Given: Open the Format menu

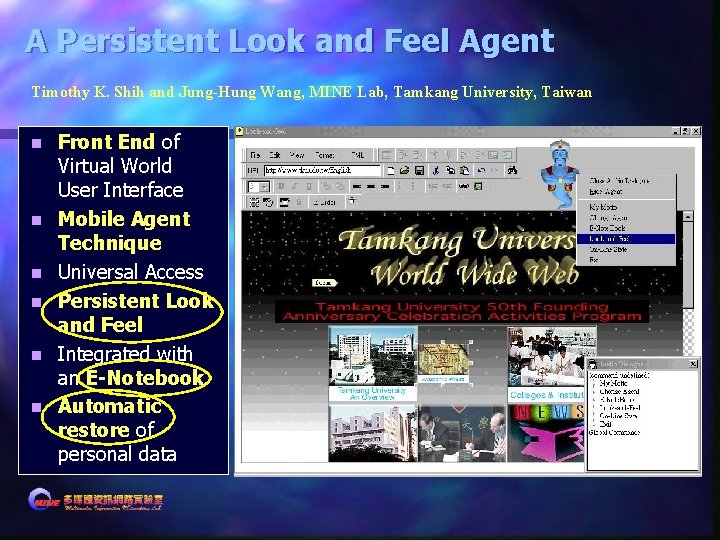Looking at the screenshot, I should (x=325, y=155).
